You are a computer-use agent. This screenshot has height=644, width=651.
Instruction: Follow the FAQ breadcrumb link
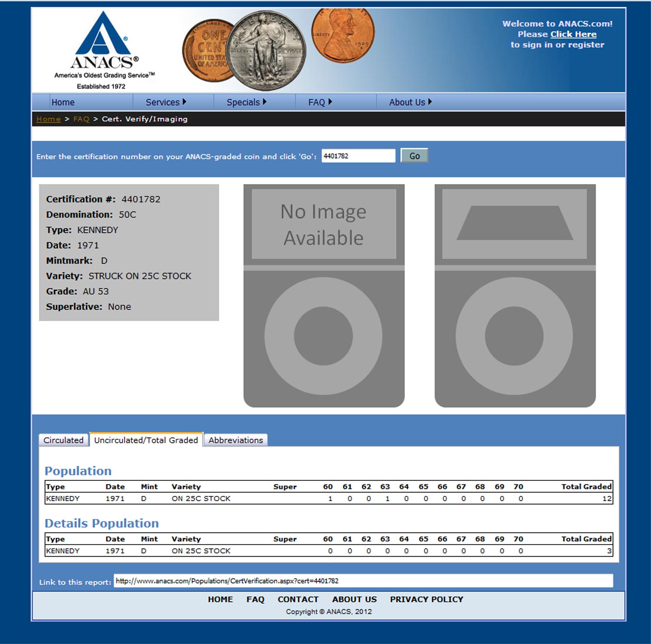point(81,119)
